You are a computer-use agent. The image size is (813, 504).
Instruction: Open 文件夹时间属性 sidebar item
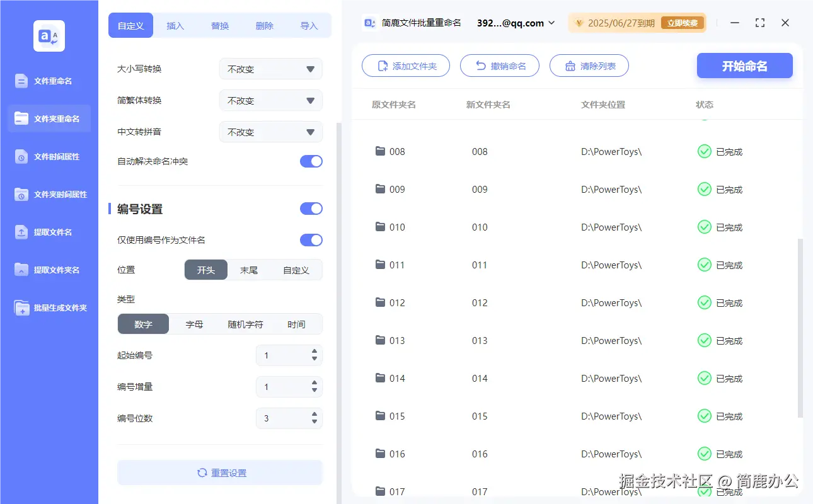tap(49, 194)
